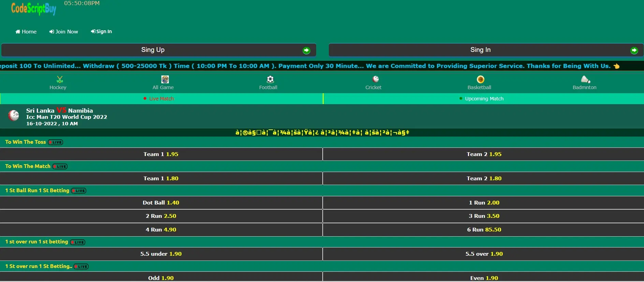Screen dimensions: 644x282
Task: Open the Badmnton category label
Action: point(584,87)
